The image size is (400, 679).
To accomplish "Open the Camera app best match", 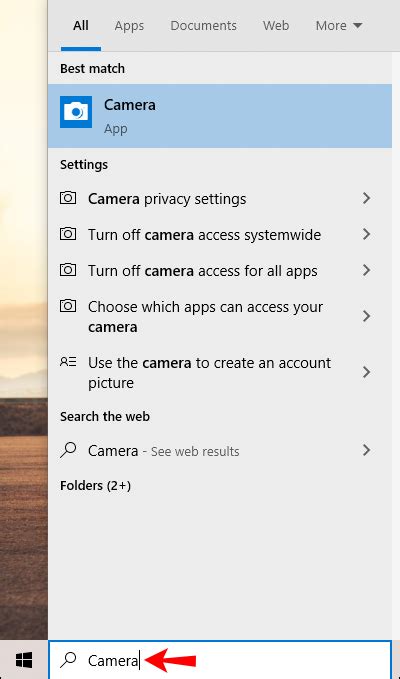I will click(220, 116).
